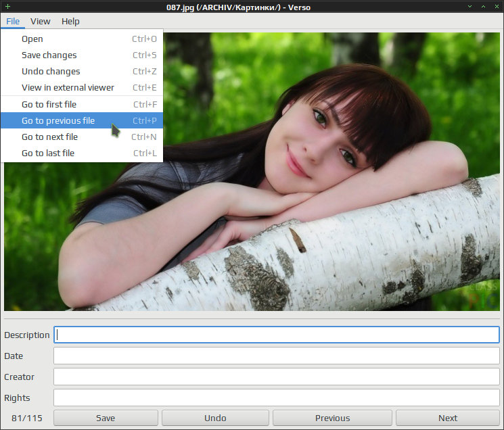
Task: Click into the Creator field
Action: [277, 377]
